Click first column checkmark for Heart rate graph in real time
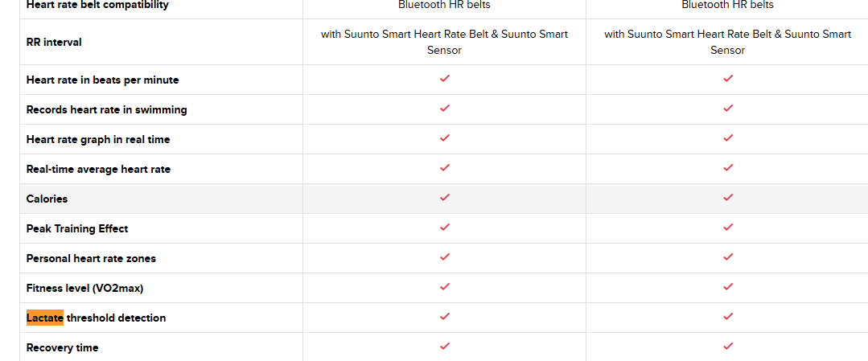This screenshot has height=361, width=868. tap(445, 138)
